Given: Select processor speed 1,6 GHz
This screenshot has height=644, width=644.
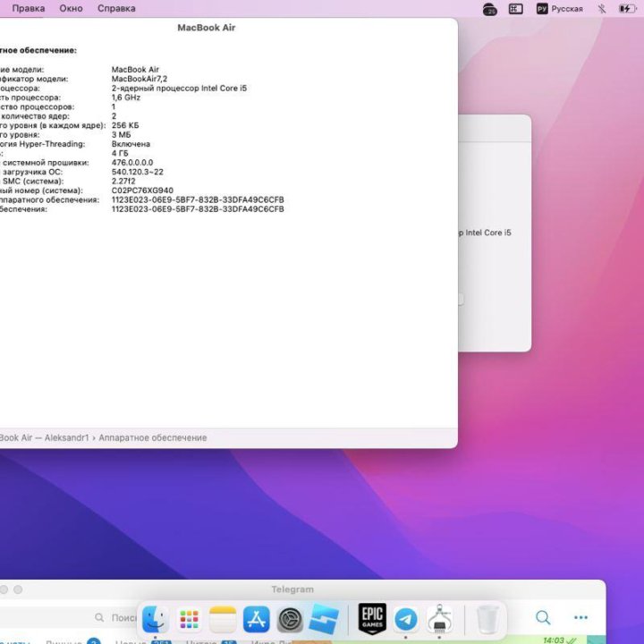Looking at the screenshot, I should point(126,97).
